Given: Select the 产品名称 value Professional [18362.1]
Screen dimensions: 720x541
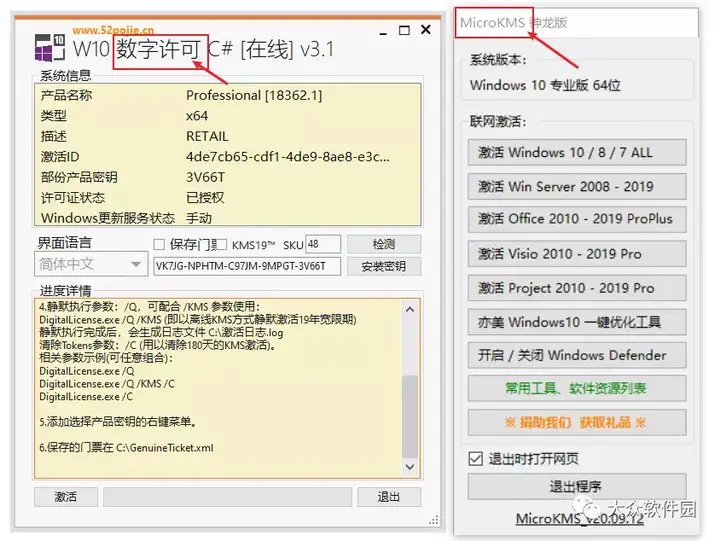Looking at the screenshot, I should (x=254, y=96).
